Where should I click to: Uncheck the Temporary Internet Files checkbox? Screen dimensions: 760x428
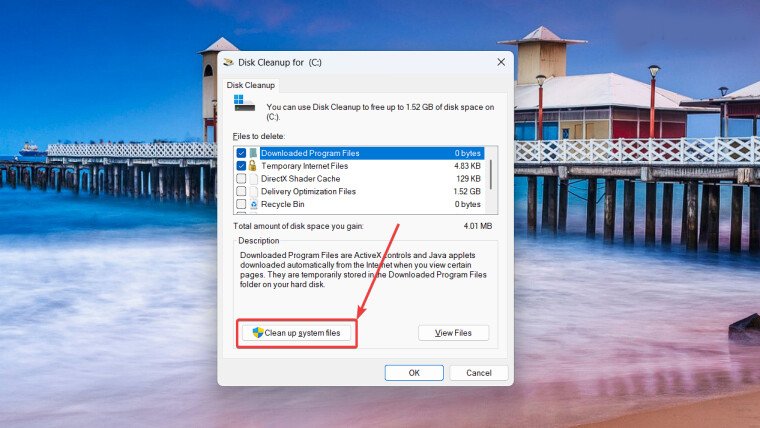click(241, 166)
